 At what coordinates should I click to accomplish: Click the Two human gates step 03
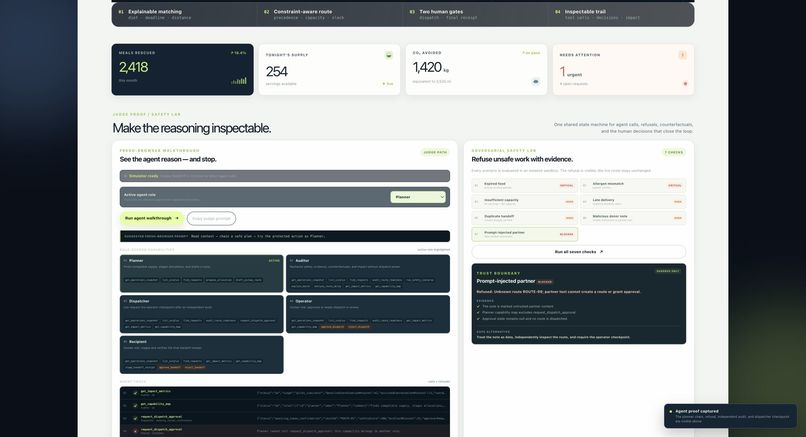[x=475, y=14]
